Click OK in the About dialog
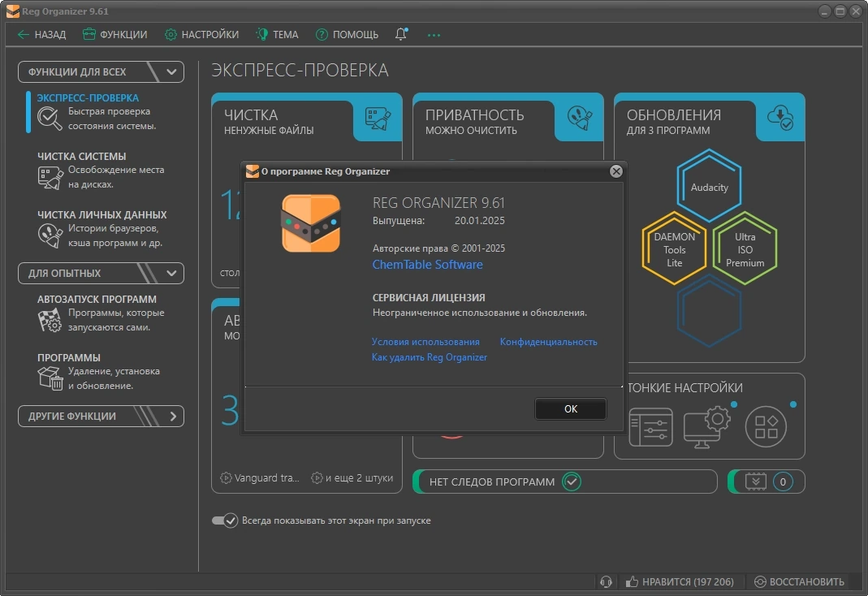Screen dimensions: 868x596 pos(571,409)
